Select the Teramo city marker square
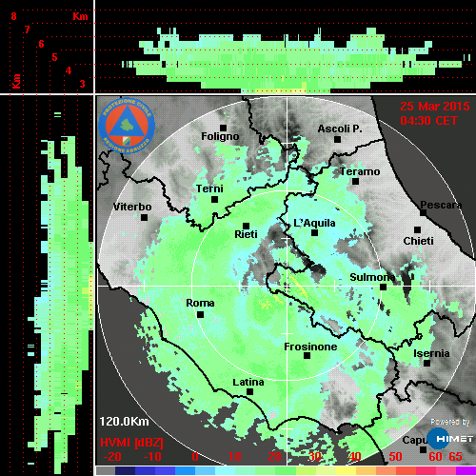The height and width of the screenshot is (476, 476). coord(356,182)
